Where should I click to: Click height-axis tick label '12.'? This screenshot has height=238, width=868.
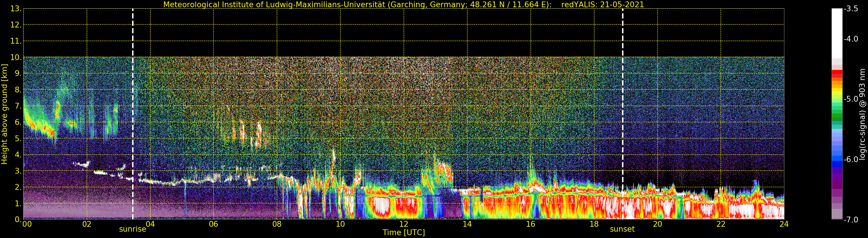[x=16, y=25]
